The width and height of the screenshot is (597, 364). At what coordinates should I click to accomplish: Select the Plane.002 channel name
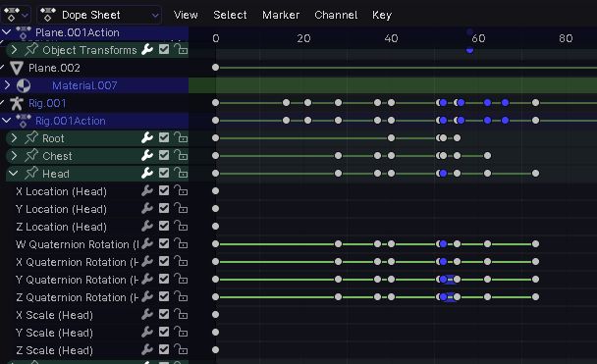[54, 68]
